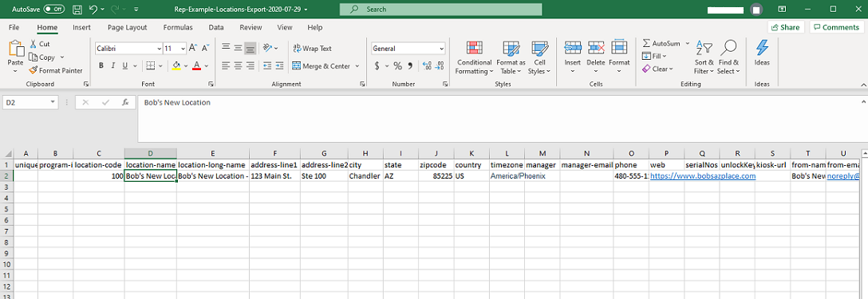Open the bobsazplace.com hyperlink
This screenshot has height=299, width=868.
(x=703, y=175)
